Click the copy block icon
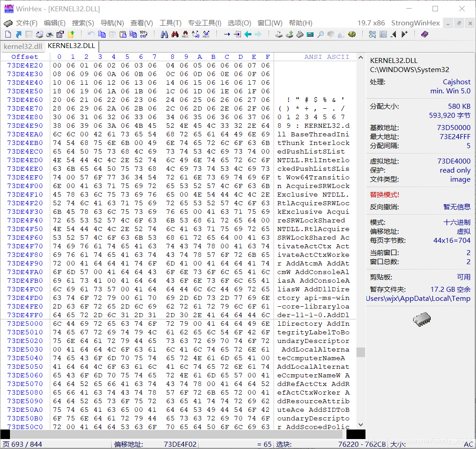 102,34
